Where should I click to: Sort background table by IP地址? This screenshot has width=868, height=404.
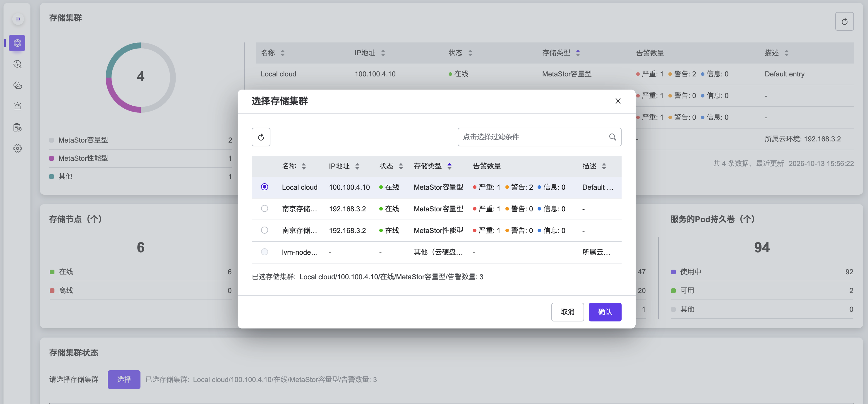click(x=383, y=53)
